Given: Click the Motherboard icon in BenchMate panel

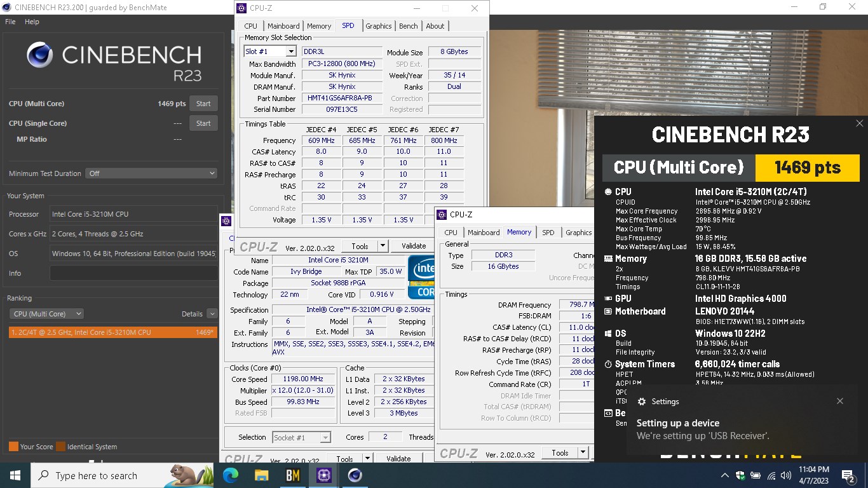Looking at the screenshot, I should pos(608,311).
